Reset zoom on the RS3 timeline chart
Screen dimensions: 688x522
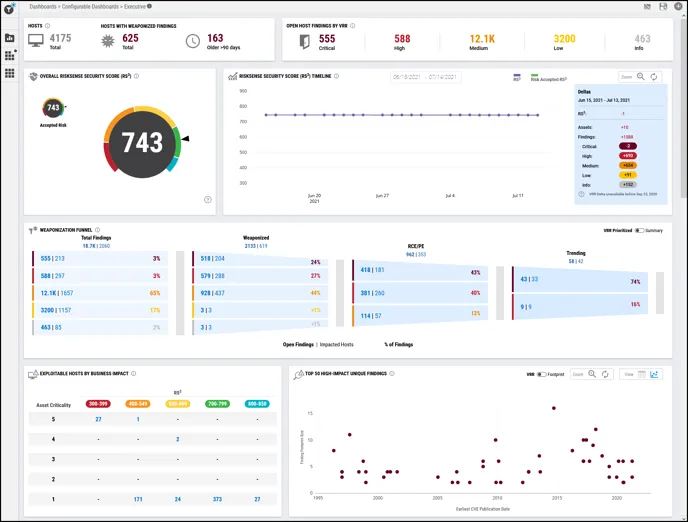tap(654, 77)
